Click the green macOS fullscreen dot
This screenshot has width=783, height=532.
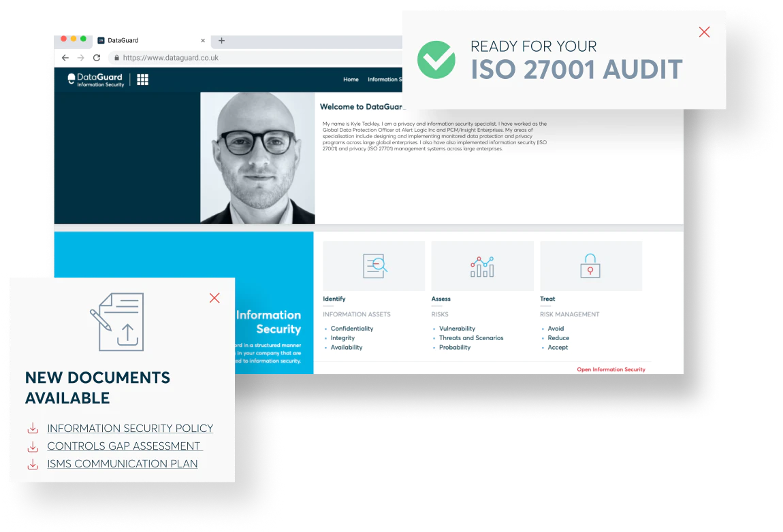pos(83,38)
